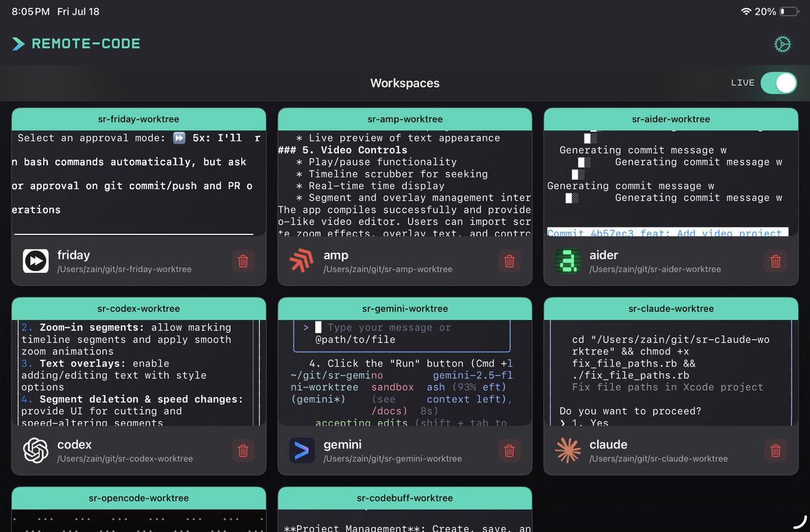Viewport: 810px width, 532px height.
Task: Click the codex OpenAI knot icon
Action: coord(36,450)
